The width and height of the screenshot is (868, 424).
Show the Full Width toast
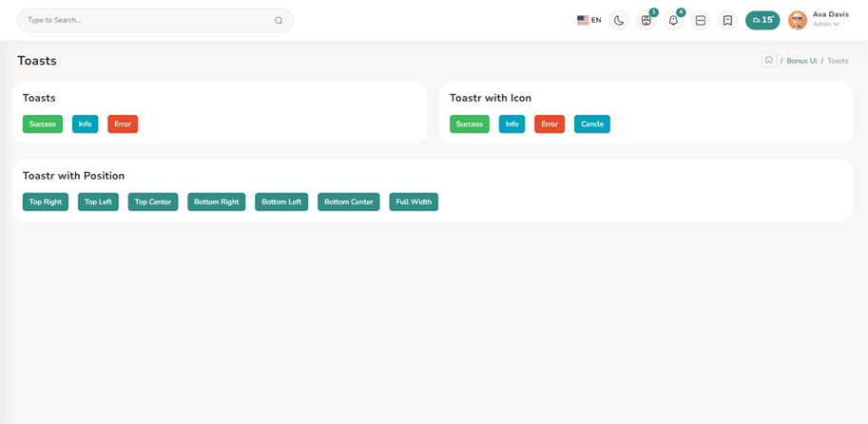(x=414, y=202)
